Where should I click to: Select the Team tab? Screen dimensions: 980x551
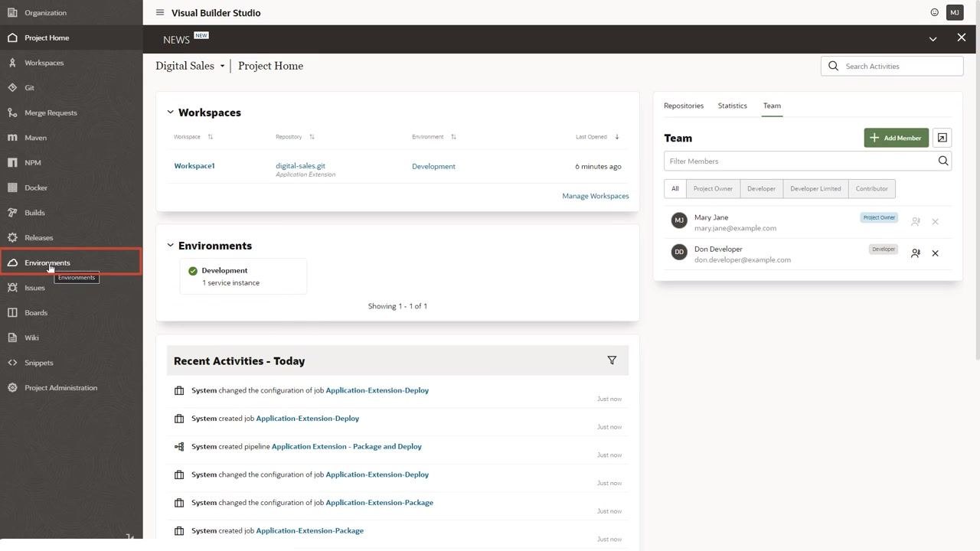(x=772, y=106)
